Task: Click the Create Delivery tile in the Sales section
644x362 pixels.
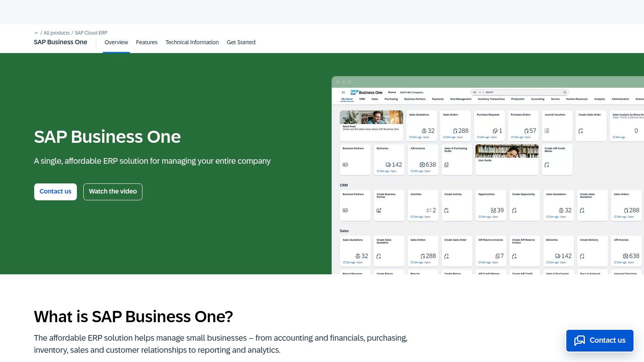Action: pyautogui.click(x=592, y=251)
